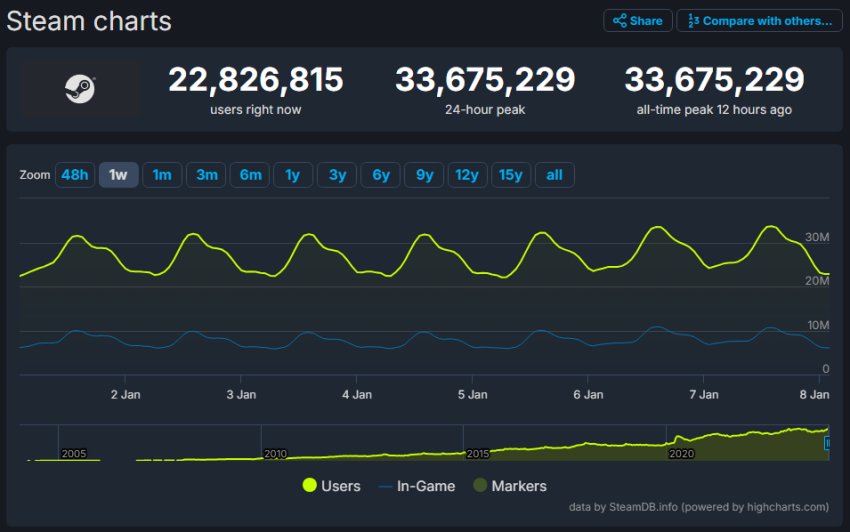Click the Steam charts heading
The width and height of the screenshot is (850, 532).
pos(89,22)
